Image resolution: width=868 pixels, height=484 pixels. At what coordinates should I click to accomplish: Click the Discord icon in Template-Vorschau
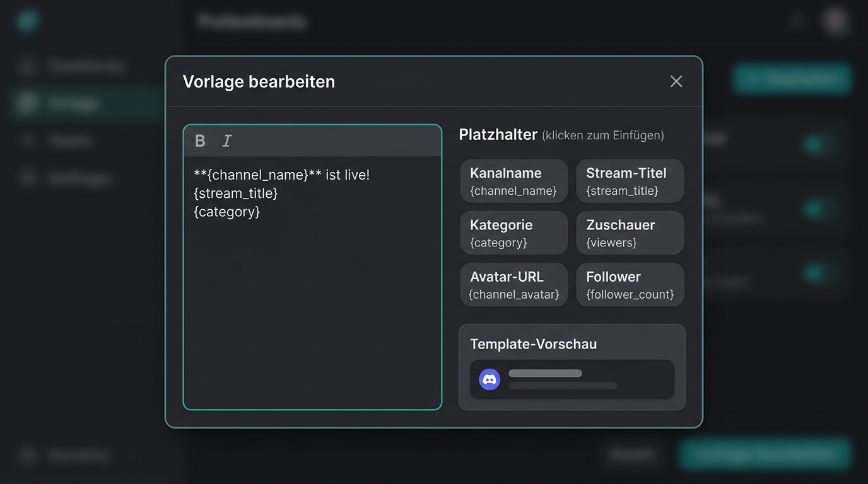click(490, 379)
